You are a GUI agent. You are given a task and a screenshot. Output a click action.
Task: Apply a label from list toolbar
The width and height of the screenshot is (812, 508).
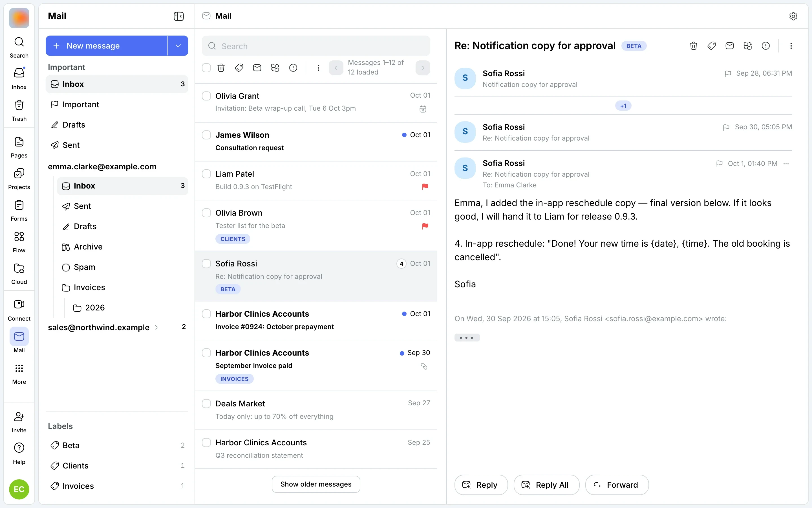[239, 68]
